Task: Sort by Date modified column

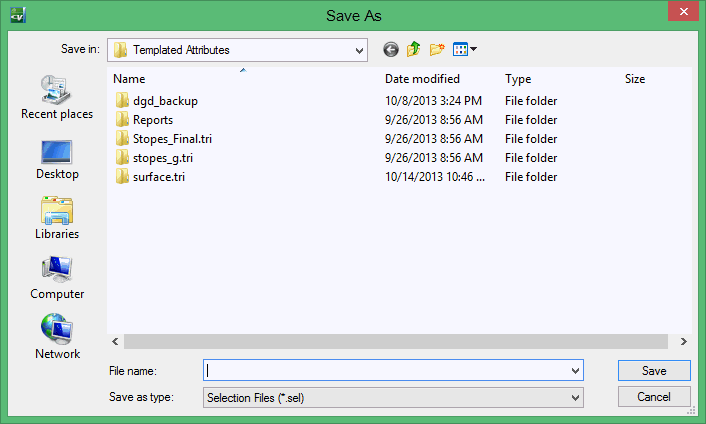Action: tap(422, 79)
